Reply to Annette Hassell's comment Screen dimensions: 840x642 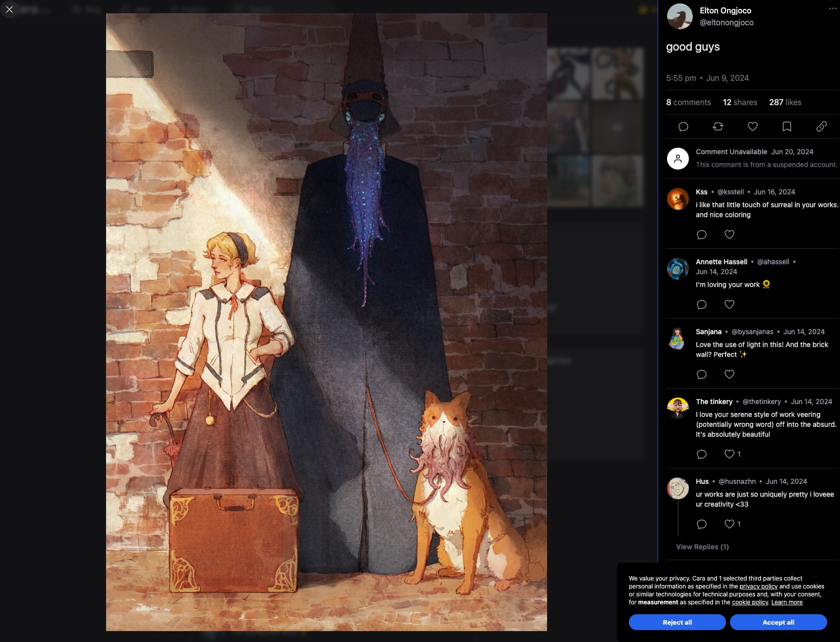click(702, 304)
